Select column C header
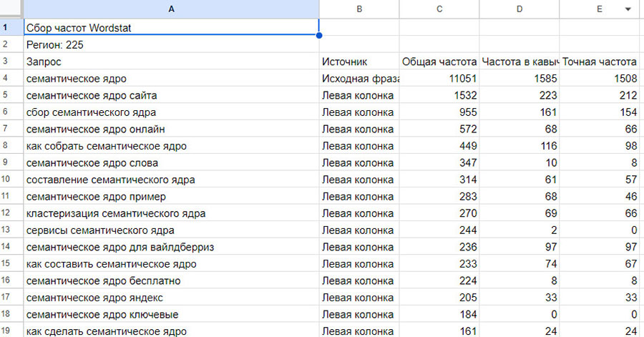644x337 pixels. tap(439, 9)
